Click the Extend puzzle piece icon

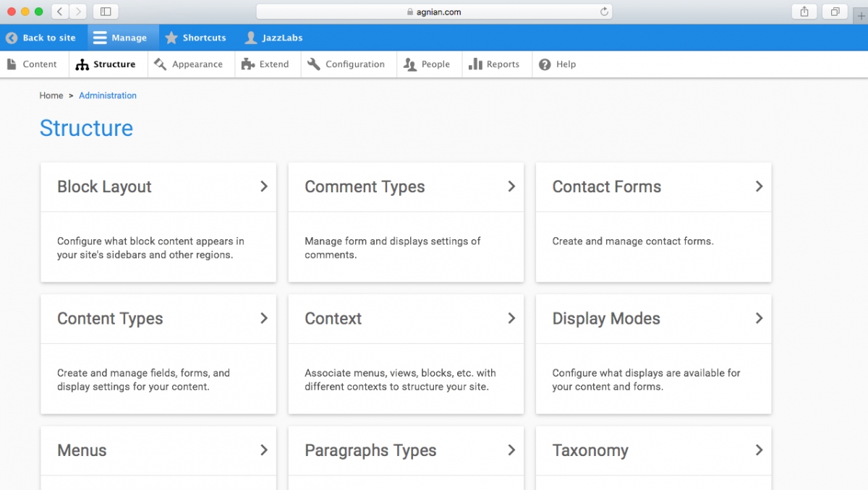point(248,64)
